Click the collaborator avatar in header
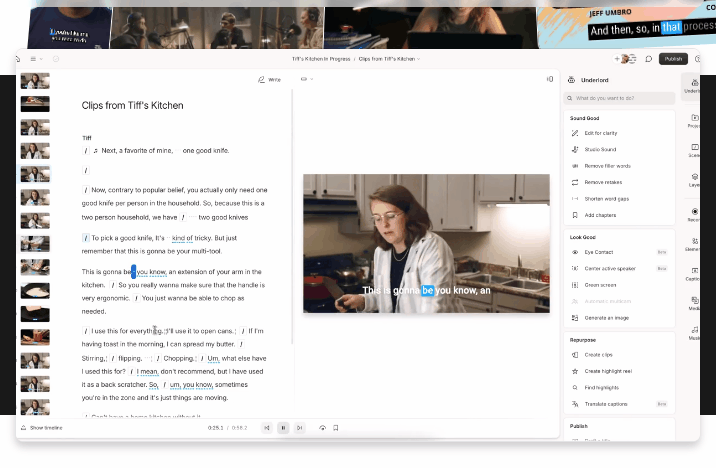The height and width of the screenshot is (468, 716). click(627, 59)
